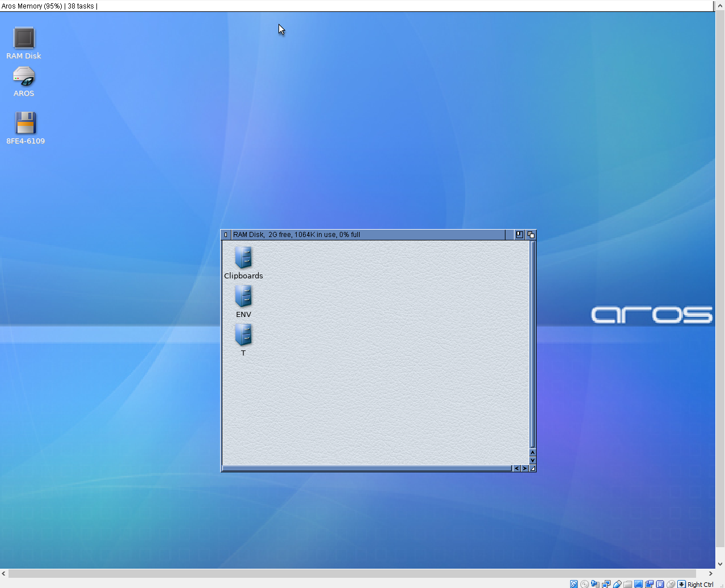Viewport: 725px width, 588px height.
Task: Click the RAM Disk vertical scrollbar
Action: click(x=533, y=345)
